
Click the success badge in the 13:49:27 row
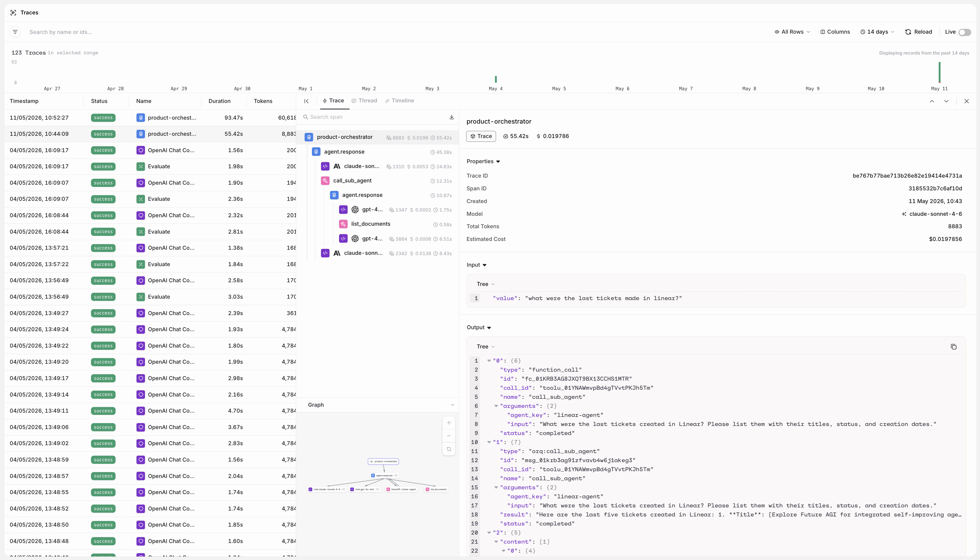pyautogui.click(x=103, y=313)
